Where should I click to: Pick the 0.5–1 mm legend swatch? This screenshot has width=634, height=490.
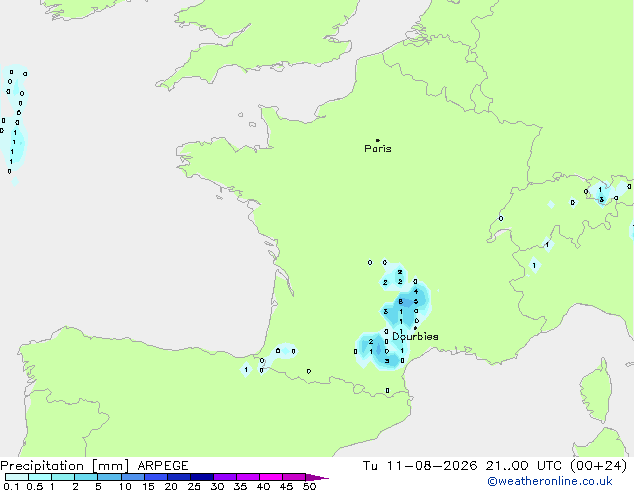[40, 477]
